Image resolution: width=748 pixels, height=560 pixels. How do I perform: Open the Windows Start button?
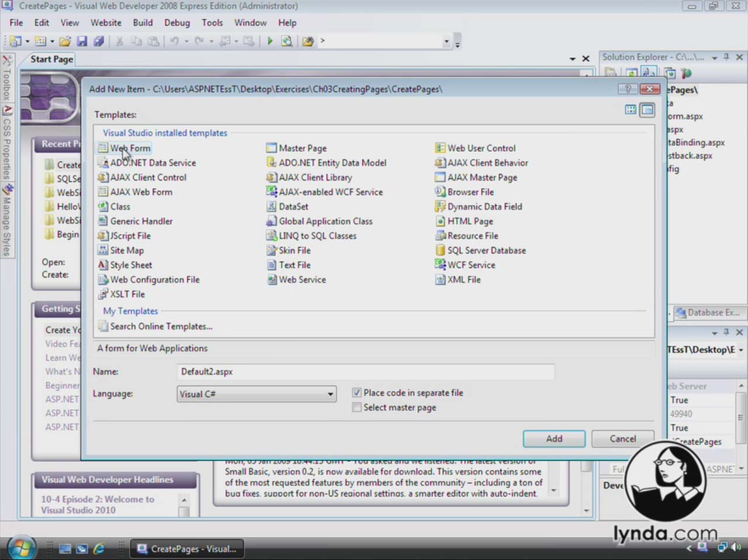point(22,548)
